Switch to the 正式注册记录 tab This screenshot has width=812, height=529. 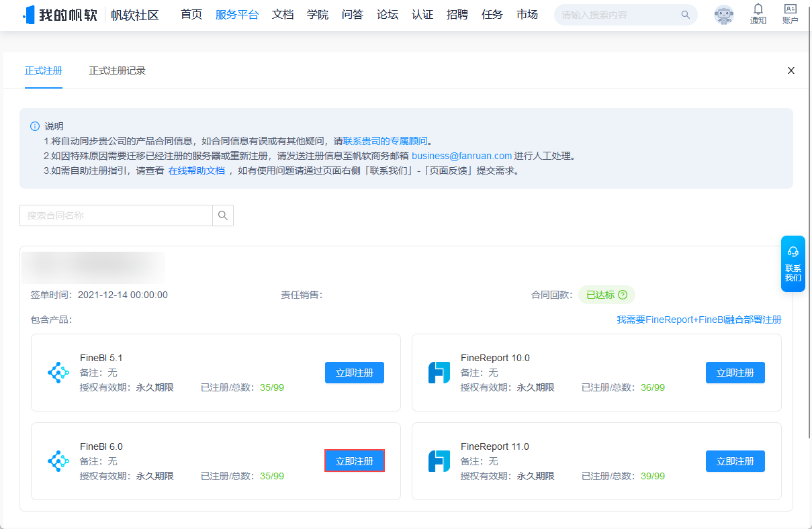point(118,70)
